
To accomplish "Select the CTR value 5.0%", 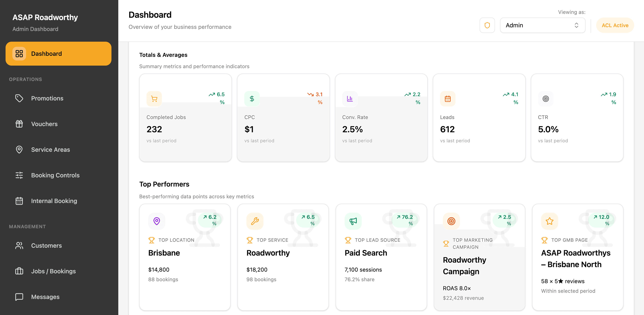I will coord(548,129).
